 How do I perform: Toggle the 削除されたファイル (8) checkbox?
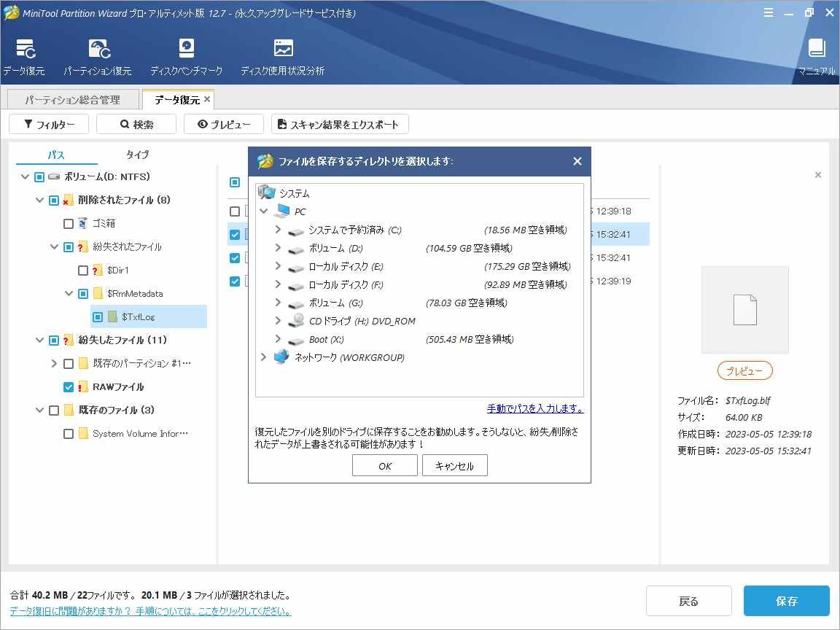(53, 201)
